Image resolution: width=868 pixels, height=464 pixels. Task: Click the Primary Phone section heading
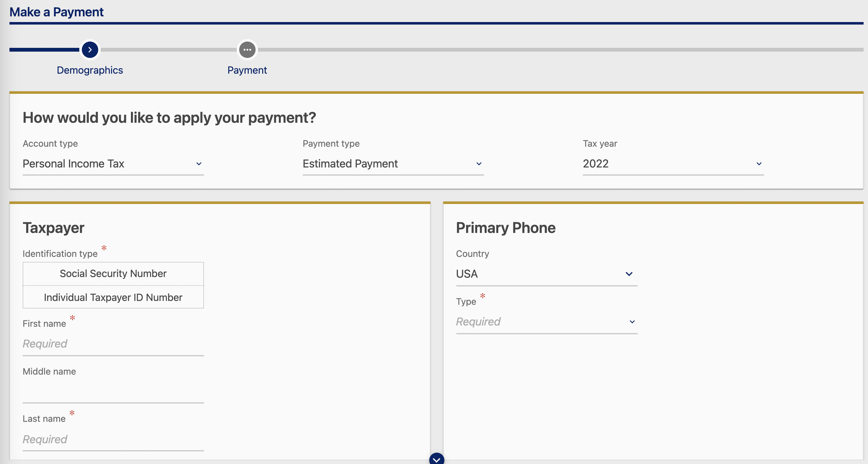click(x=505, y=228)
